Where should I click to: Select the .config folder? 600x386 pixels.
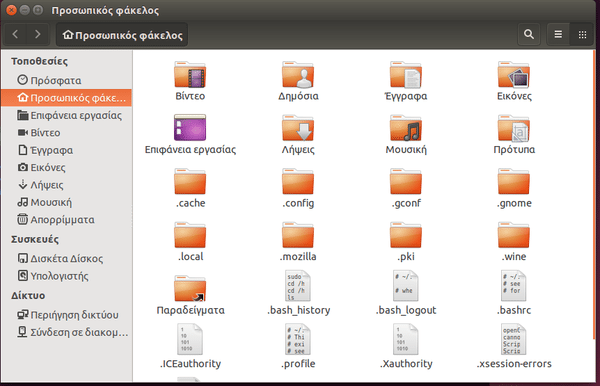(x=298, y=182)
